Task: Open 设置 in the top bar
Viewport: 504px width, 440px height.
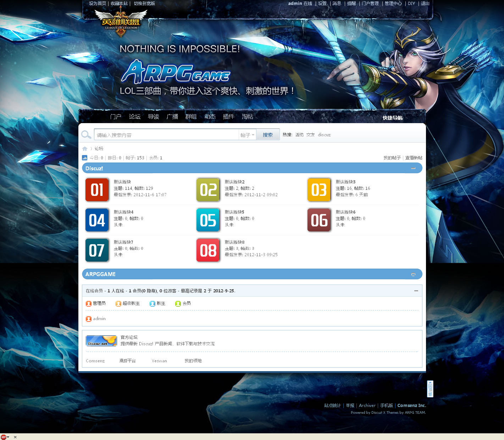Action: [322, 4]
